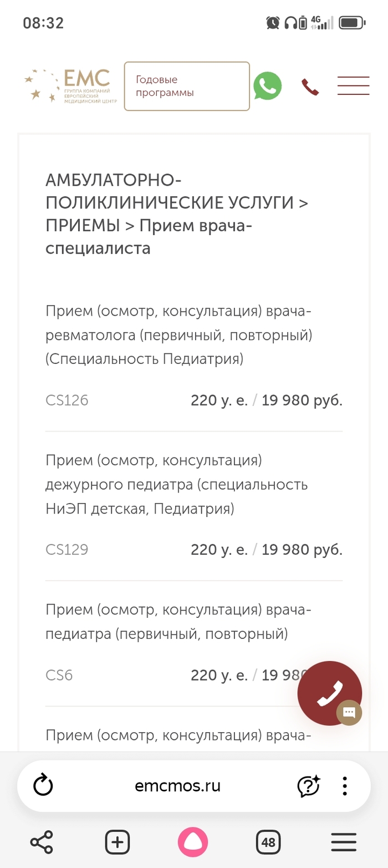Tap the service code CS126 entry
The width and height of the screenshot is (388, 868).
coord(67,400)
